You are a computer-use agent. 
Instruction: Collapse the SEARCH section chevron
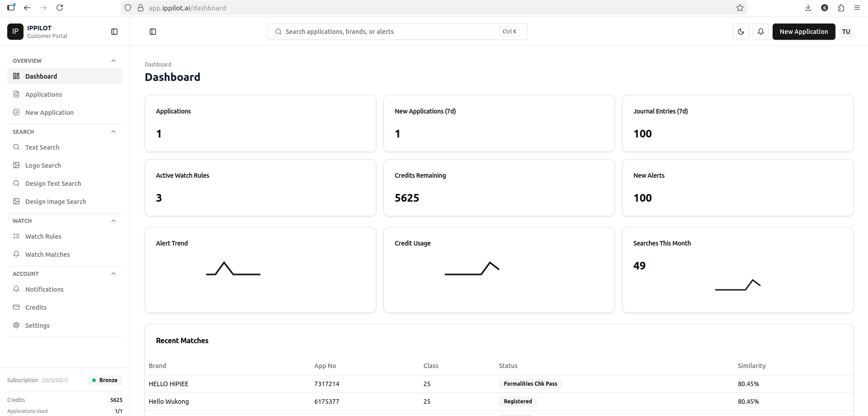coord(113,132)
